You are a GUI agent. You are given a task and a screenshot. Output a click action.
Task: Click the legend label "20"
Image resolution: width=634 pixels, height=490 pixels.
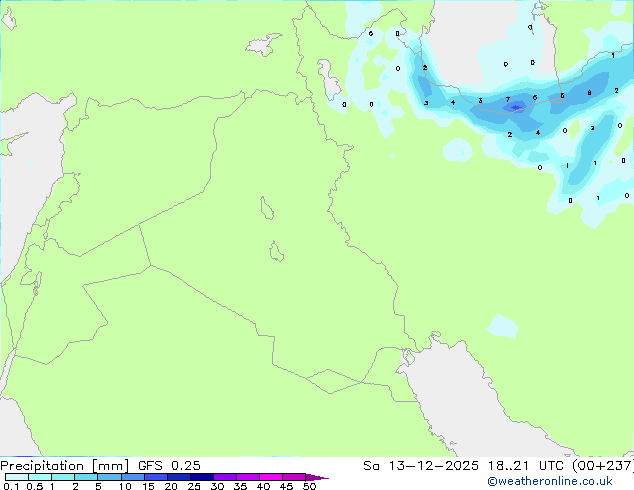pos(171,486)
